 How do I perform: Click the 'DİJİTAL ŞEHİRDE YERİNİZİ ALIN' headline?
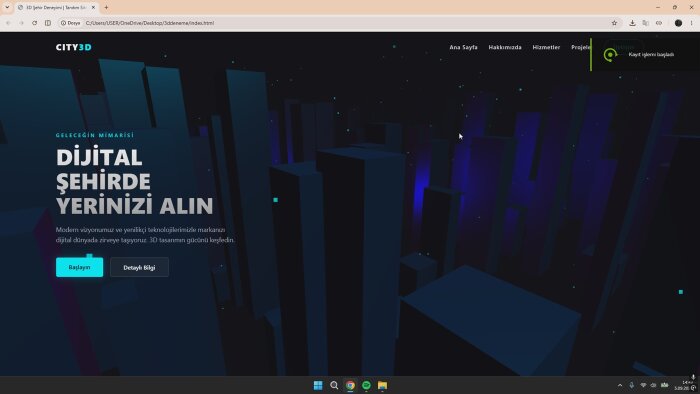point(134,182)
